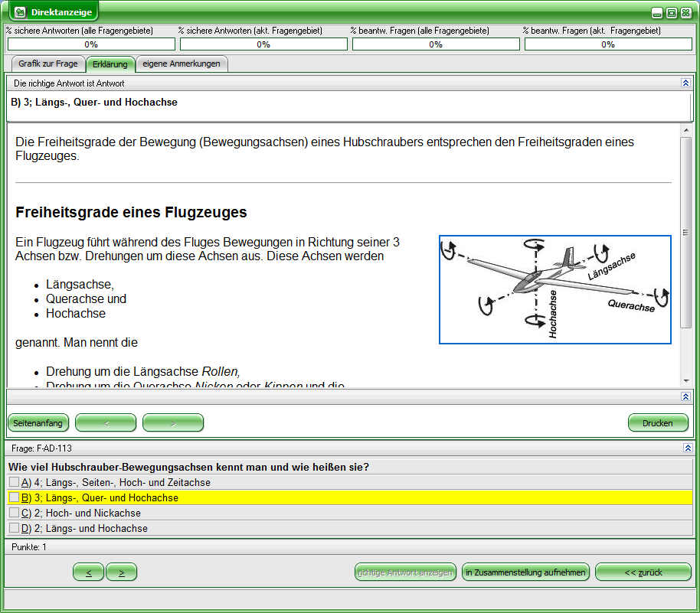
Task: Click 'richtige Antwort anzeigen' button
Action: (x=405, y=572)
